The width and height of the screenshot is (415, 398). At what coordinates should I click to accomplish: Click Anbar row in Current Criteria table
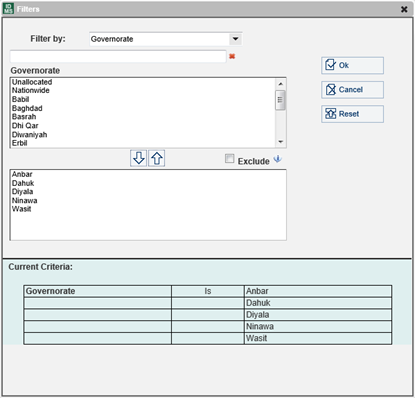point(318,291)
